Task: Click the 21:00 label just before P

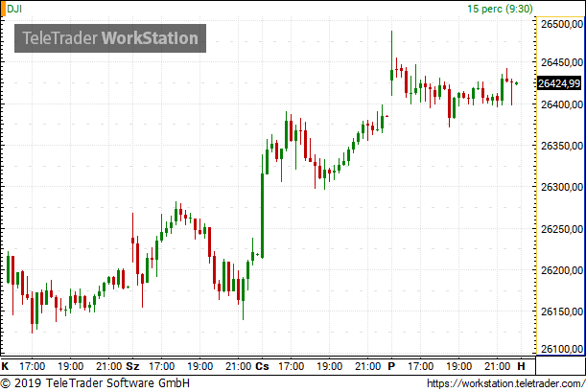Action: point(367,366)
